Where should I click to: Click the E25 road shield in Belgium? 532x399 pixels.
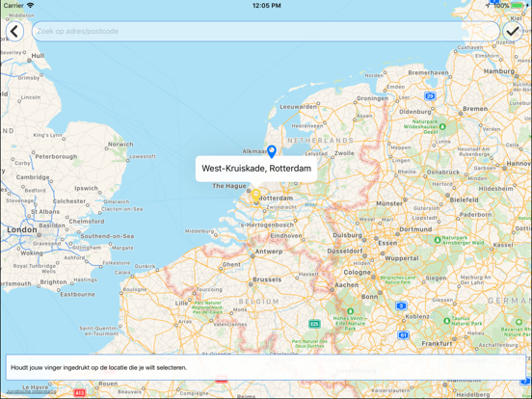(x=314, y=324)
